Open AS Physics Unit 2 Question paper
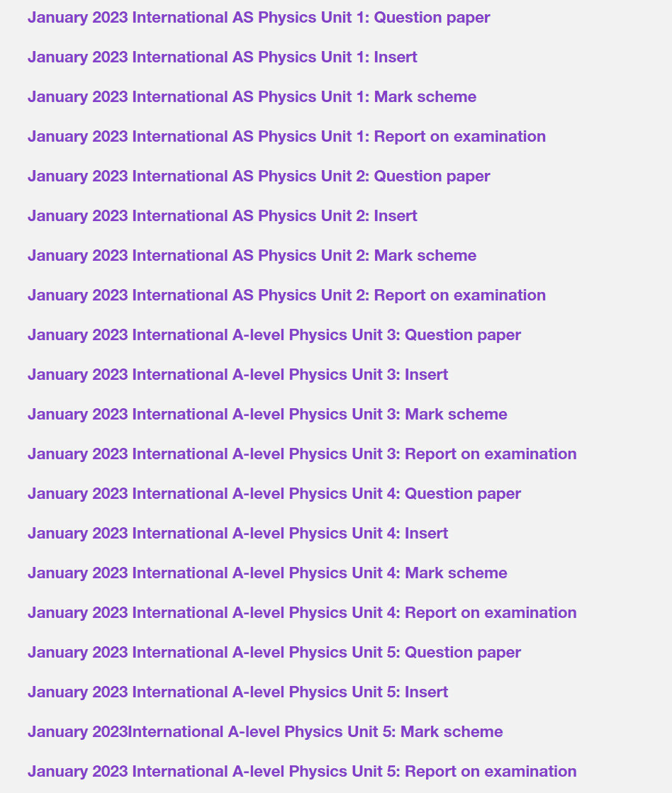 (259, 176)
